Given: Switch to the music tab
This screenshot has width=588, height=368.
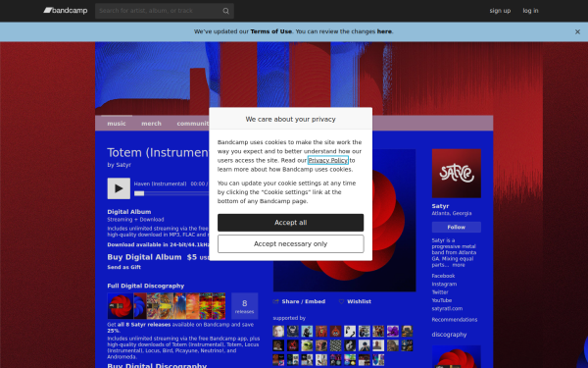Looking at the screenshot, I should click(117, 124).
